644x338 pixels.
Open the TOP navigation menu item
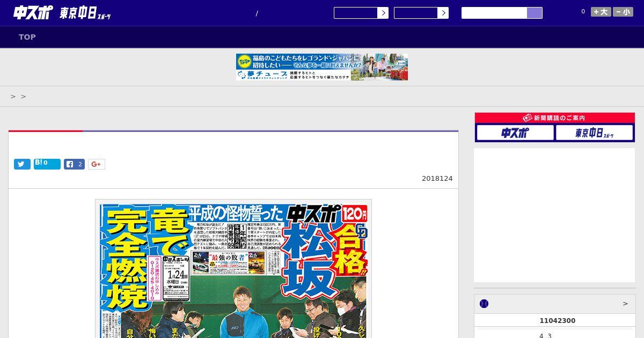tap(27, 37)
